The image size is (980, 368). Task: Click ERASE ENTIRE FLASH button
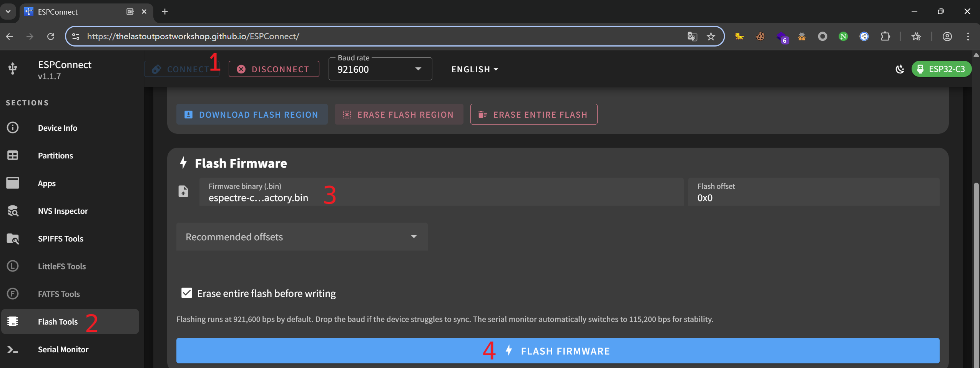pos(534,115)
